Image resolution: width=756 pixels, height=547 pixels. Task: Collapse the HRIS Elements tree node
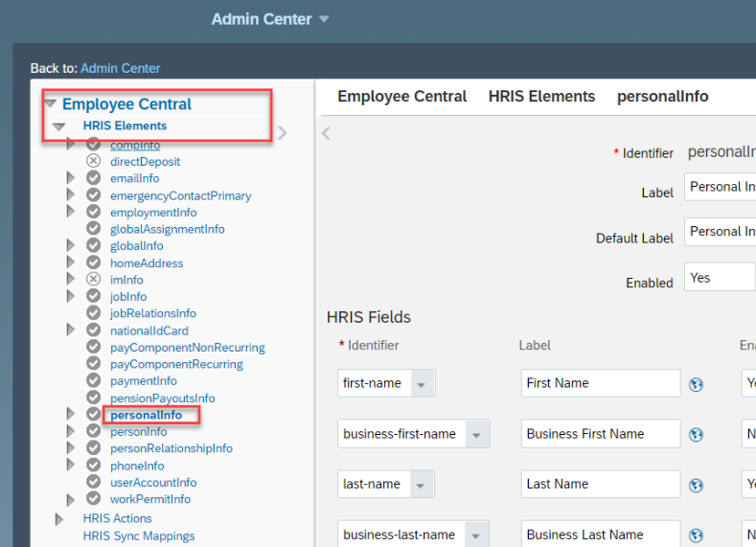pos(58,126)
